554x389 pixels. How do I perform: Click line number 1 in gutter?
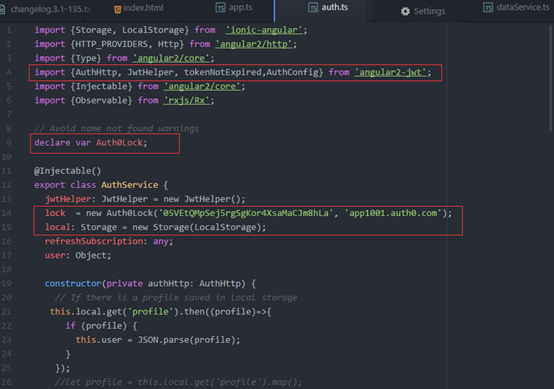9,30
